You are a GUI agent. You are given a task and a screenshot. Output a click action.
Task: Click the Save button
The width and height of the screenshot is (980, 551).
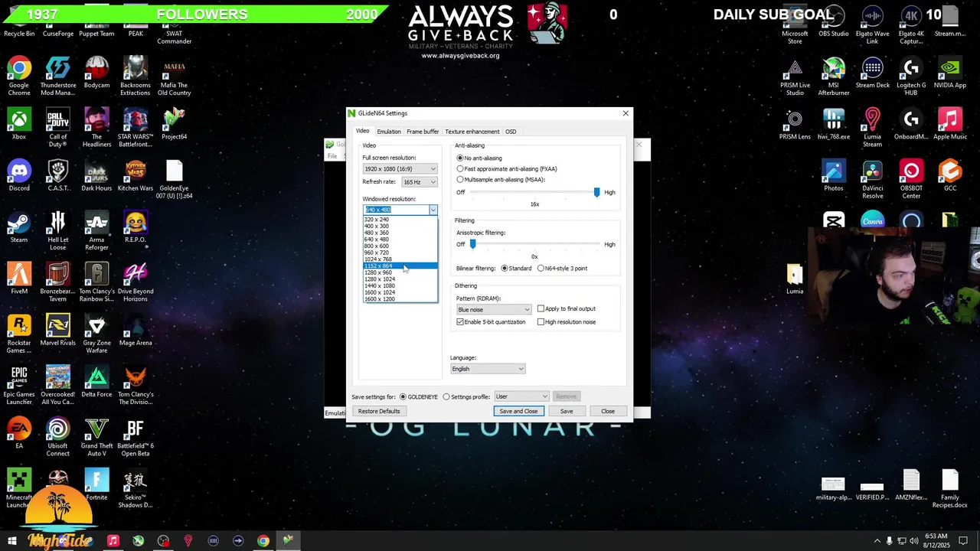pos(566,411)
